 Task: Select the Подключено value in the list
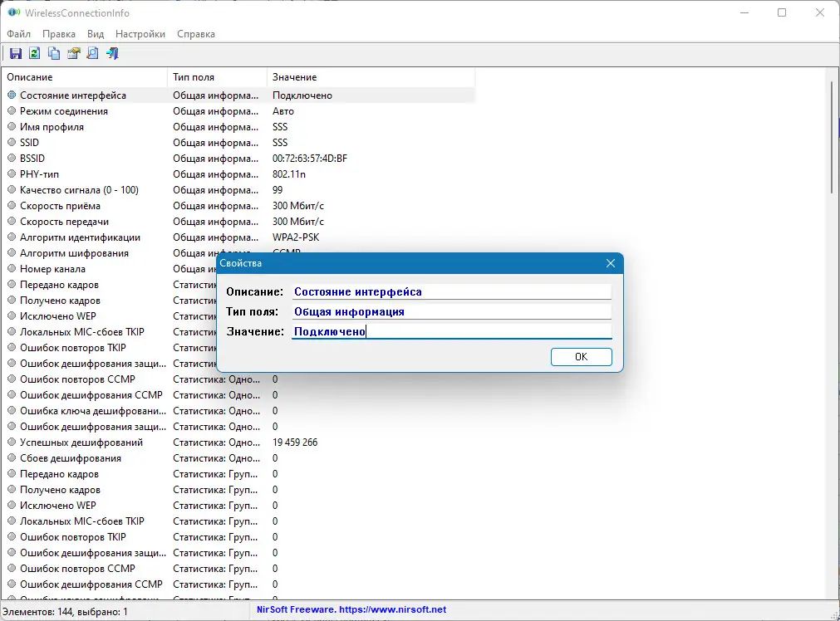[302, 95]
